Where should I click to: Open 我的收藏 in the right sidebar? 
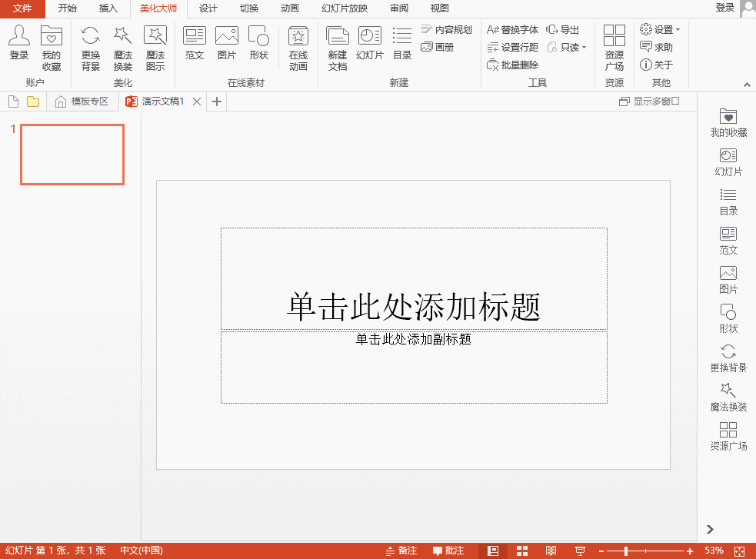(728, 121)
